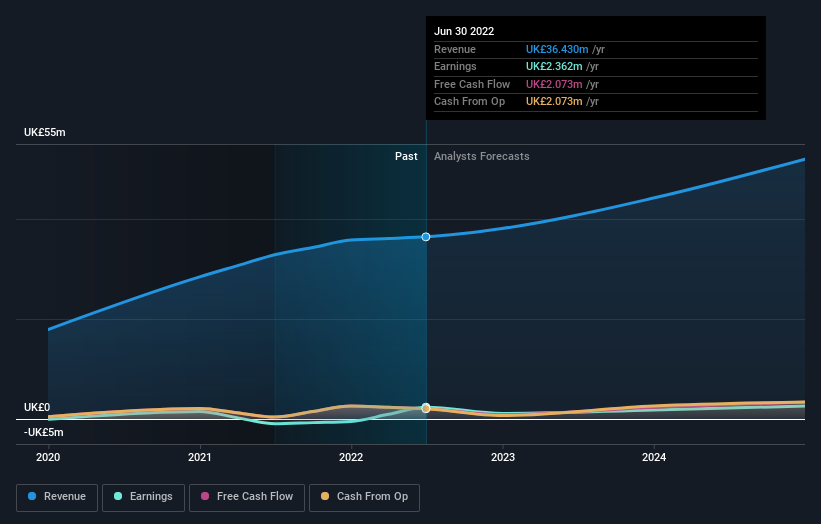Click the Revenue data point marker on chart
Image resolution: width=821 pixels, height=524 pixels.
[426, 237]
